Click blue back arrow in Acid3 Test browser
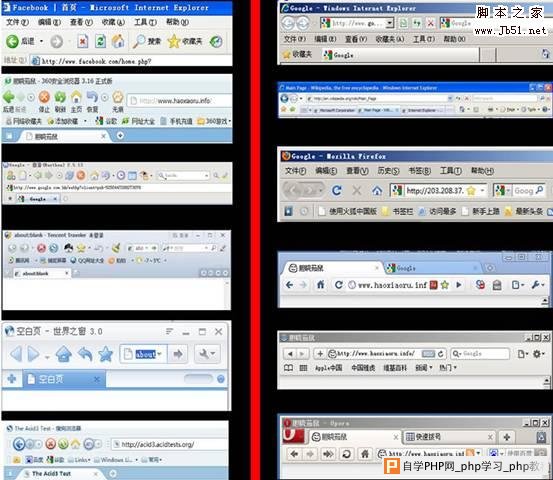The width and height of the screenshot is (553, 480). (x=19, y=444)
